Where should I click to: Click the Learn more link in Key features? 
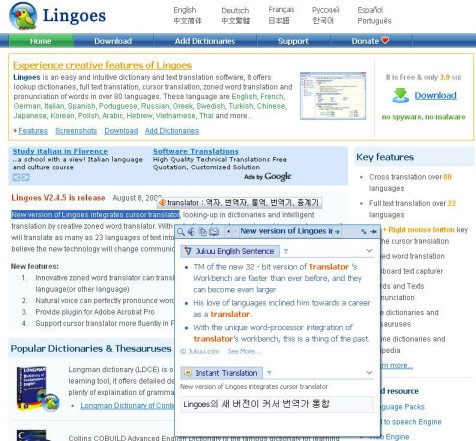click(396, 365)
